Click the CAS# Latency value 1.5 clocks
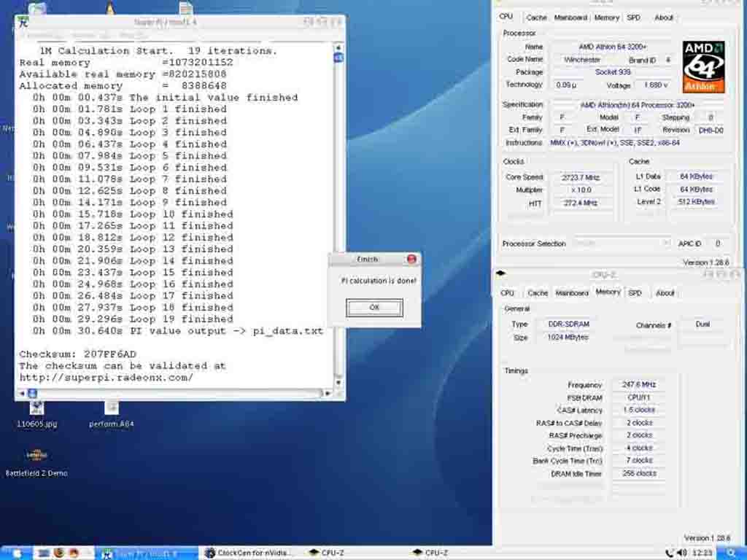The width and height of the screenshot is (747, 560). click(x=638, y=410)
